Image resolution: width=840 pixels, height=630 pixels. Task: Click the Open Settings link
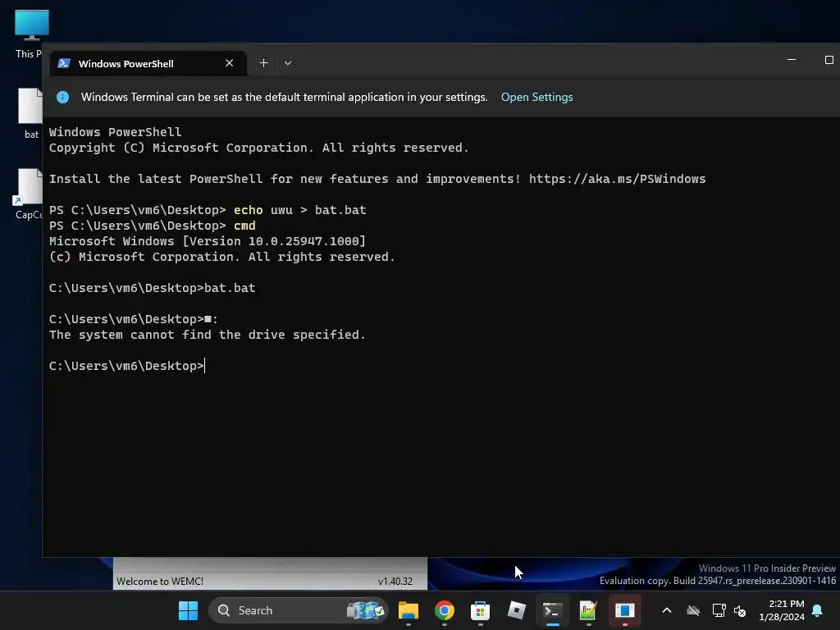click(536, 97)
